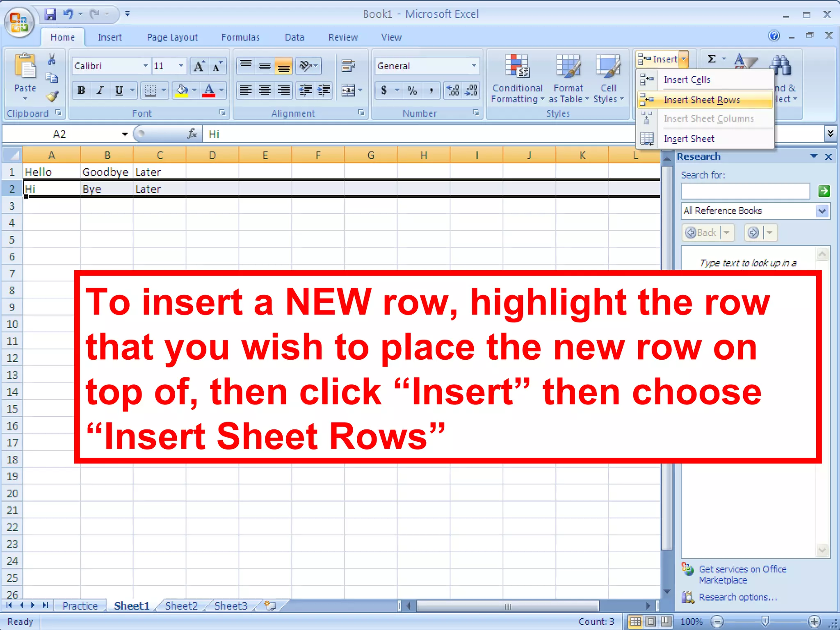The height and width of the screenshot is (630, 840).
Task: Open the Orientation text angle tool
Action: point(308,66)
